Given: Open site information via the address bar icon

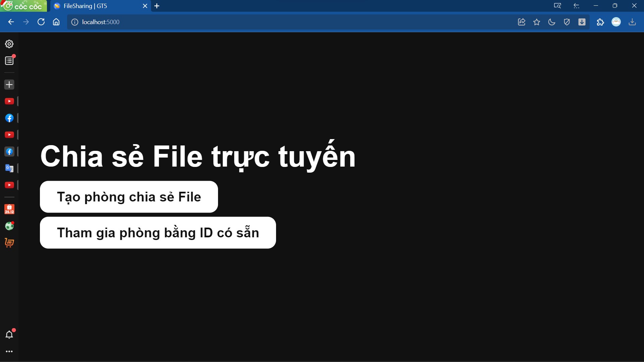Looking at the screenshot, I should click(x=74, y=22).
